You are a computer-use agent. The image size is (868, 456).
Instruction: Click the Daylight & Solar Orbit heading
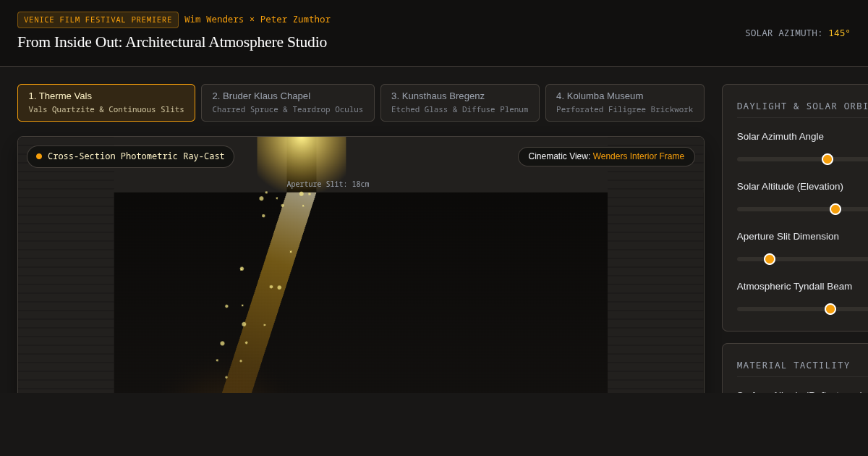tap(802, 106)
